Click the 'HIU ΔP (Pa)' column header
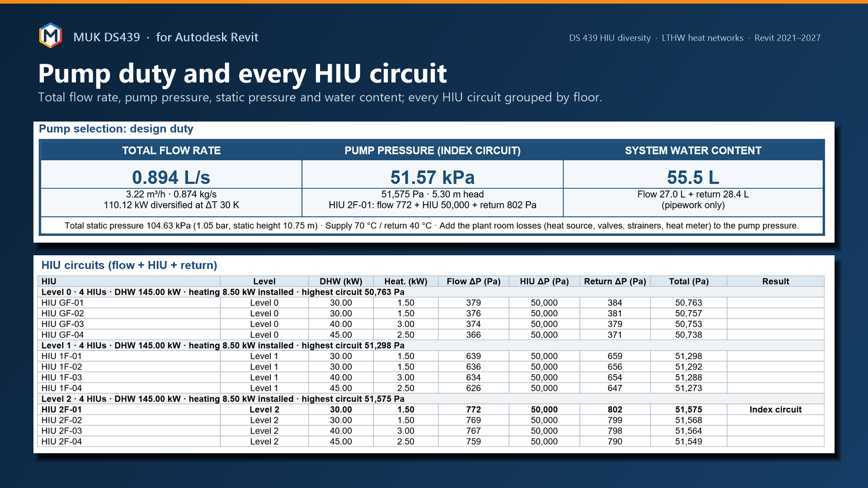 (544, 281)
